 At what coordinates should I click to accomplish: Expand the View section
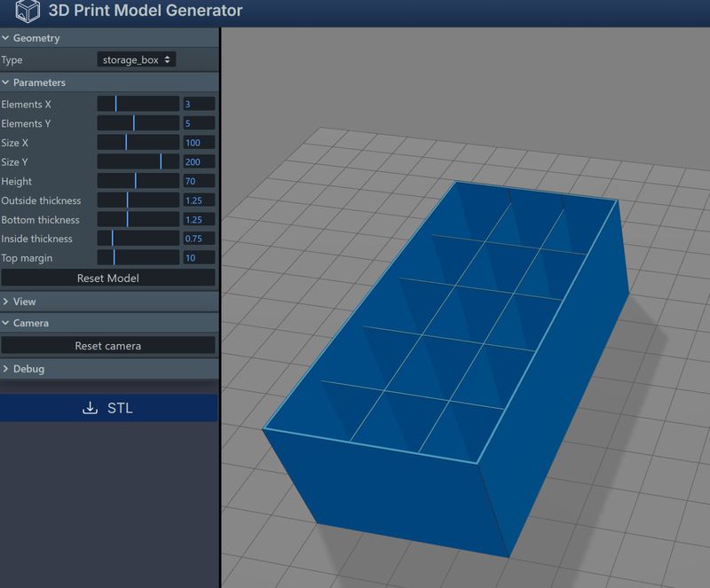[x=27, y=302]
